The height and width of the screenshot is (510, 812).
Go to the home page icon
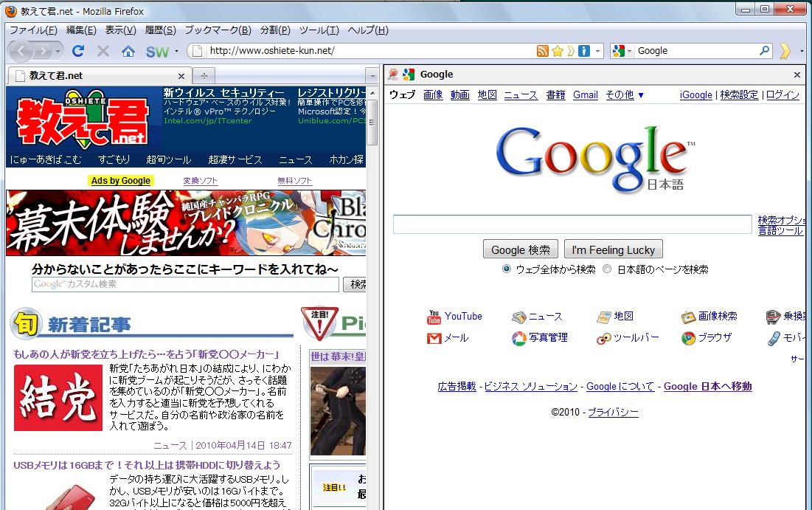pos(128,51)
